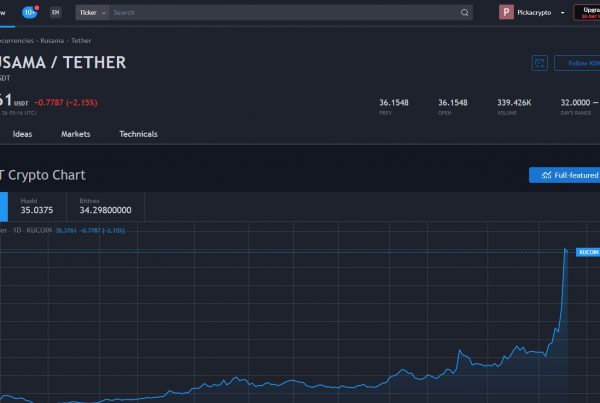The width and height of the screenshot is (600, 403).
Task: Click the -0.7787 (-2.15%) price change
Action: coord(66,103)
